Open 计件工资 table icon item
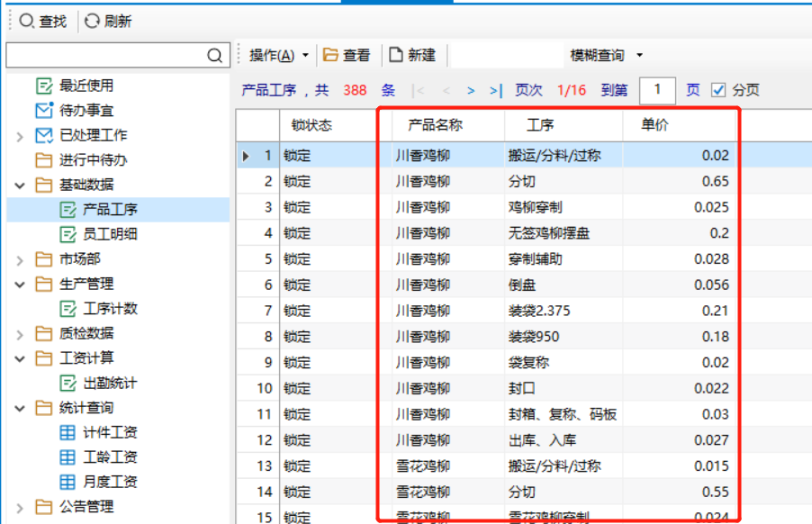This screenshot has height=524, width=812. pos(68,432)
